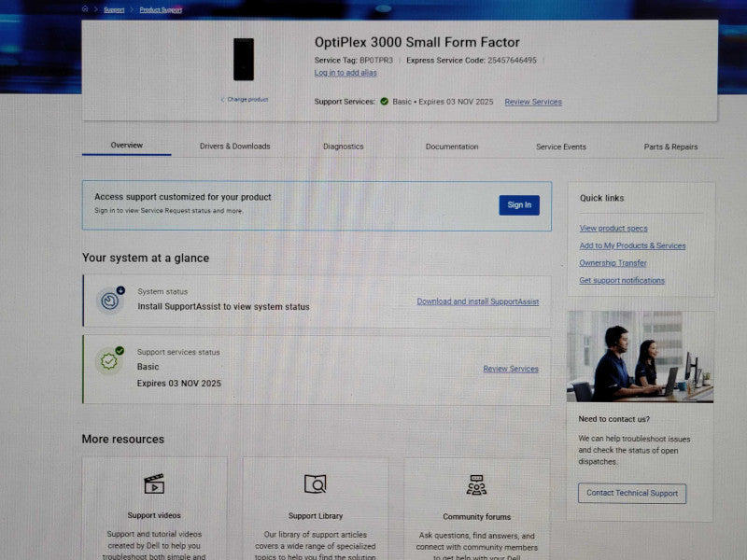The height and width of the screenshot is (560, 747).
Task: Click the Support videos clapperboard icon
Action: (x=154, y=484)
